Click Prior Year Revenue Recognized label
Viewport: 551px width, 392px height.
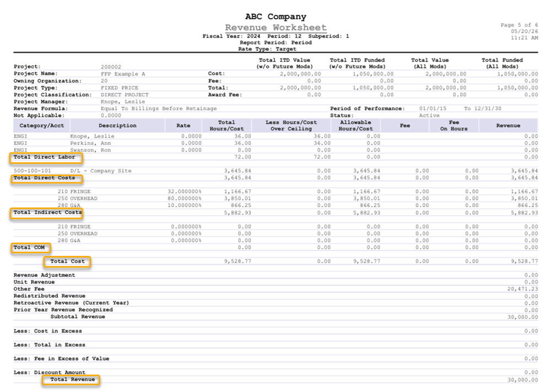tap(63, 310)
